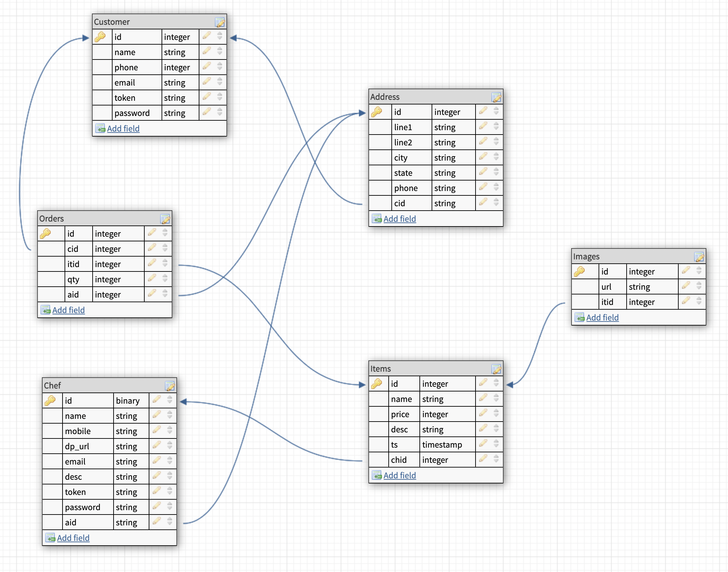Open the Chef table editor icon
The height and width of the screenshot is (572, 728).
(170, 386)
